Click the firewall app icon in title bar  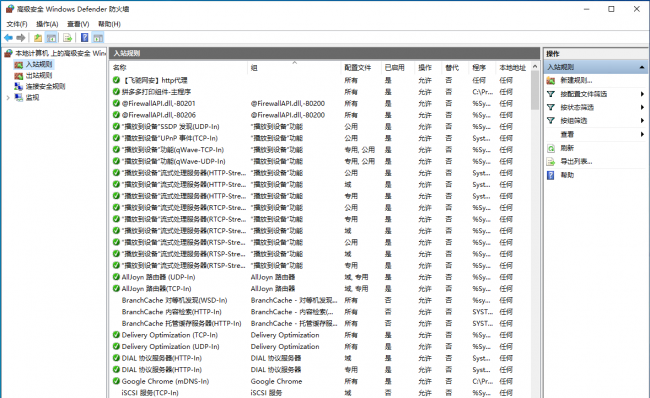[x=10, y=9]
